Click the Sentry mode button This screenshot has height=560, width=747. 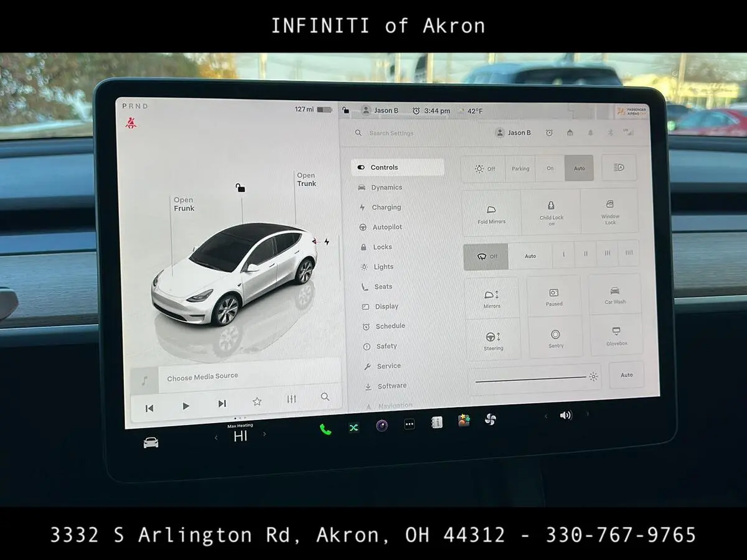pyautogui.click(x=555, y=338)
